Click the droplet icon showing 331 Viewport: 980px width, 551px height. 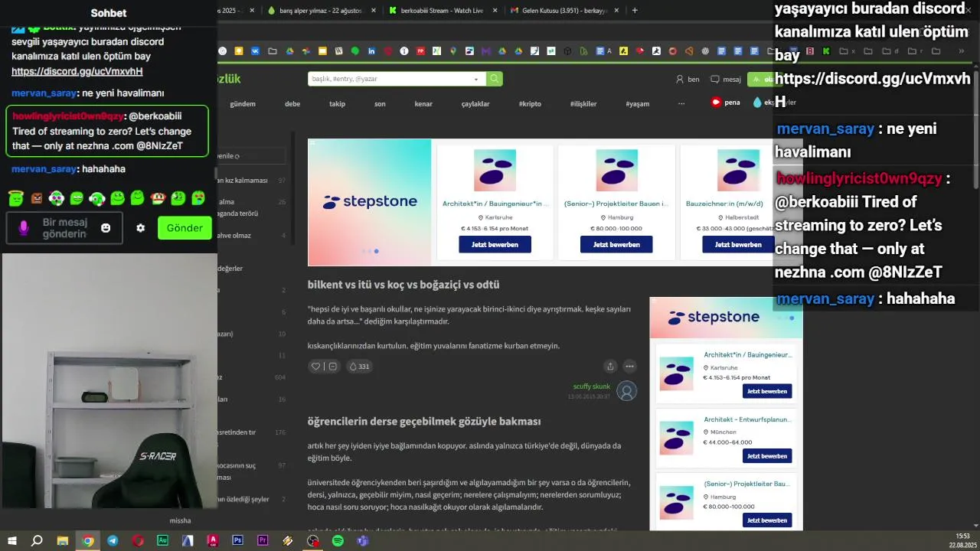tap(353, 367)
